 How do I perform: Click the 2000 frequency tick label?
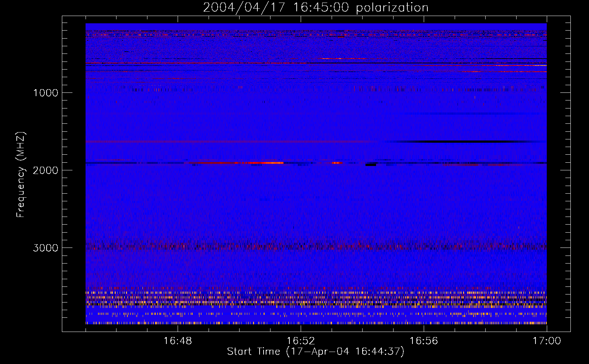click(x=46, y=170)
